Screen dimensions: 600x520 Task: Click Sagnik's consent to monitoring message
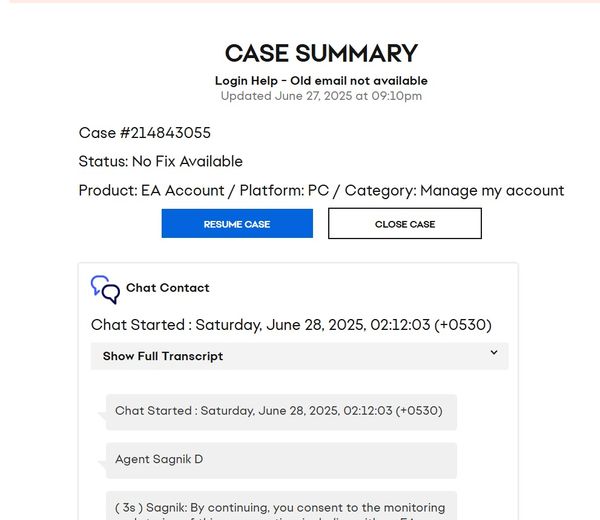[281, 506]
